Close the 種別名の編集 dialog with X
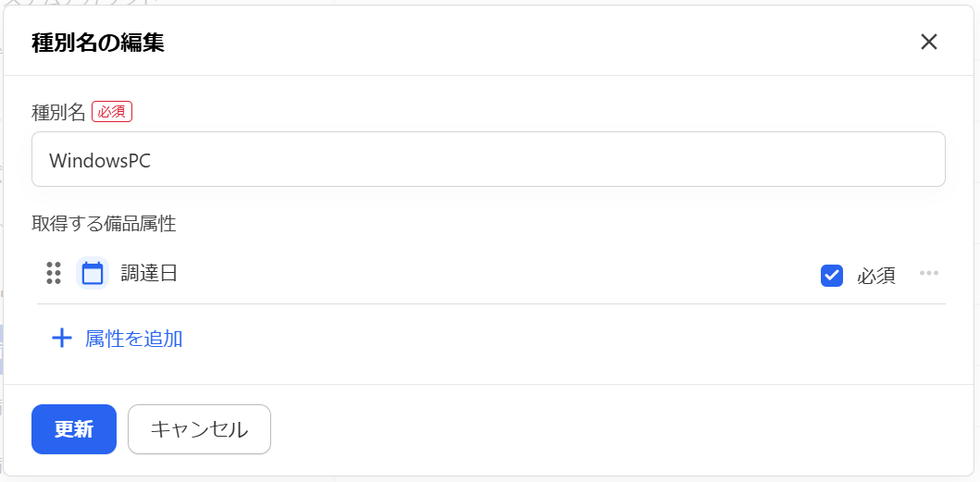This screenshot has height=482, width=980. (x=929, y=42)
